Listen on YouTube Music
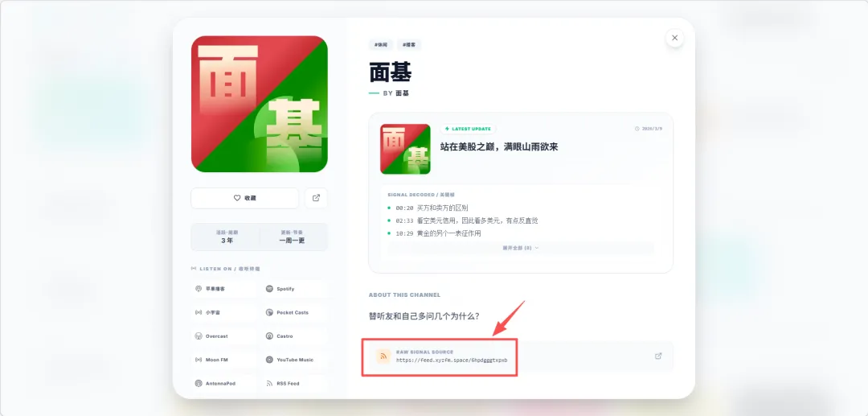Screen dimensions: 868x416 point(295,360)
